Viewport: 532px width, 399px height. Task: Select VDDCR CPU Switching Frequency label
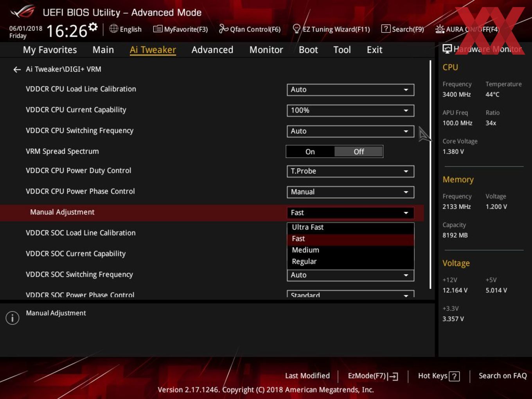[x=79, y=131]
